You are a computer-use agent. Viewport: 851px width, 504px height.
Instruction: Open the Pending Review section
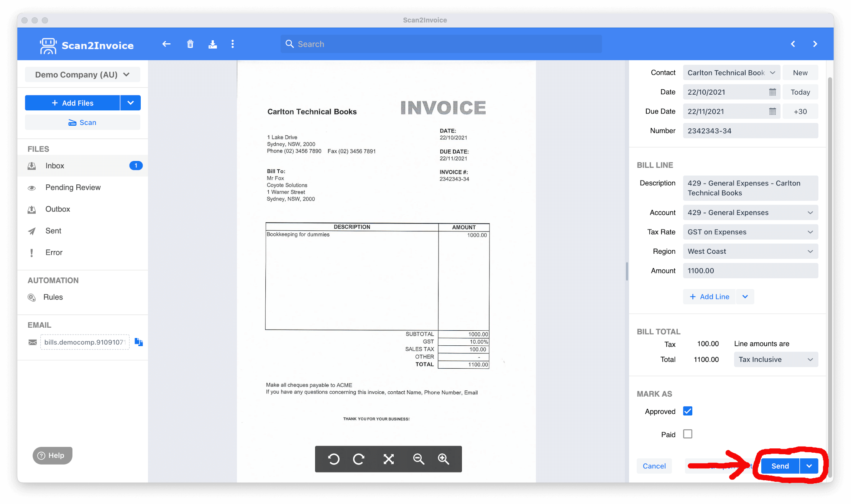point(74,187)
